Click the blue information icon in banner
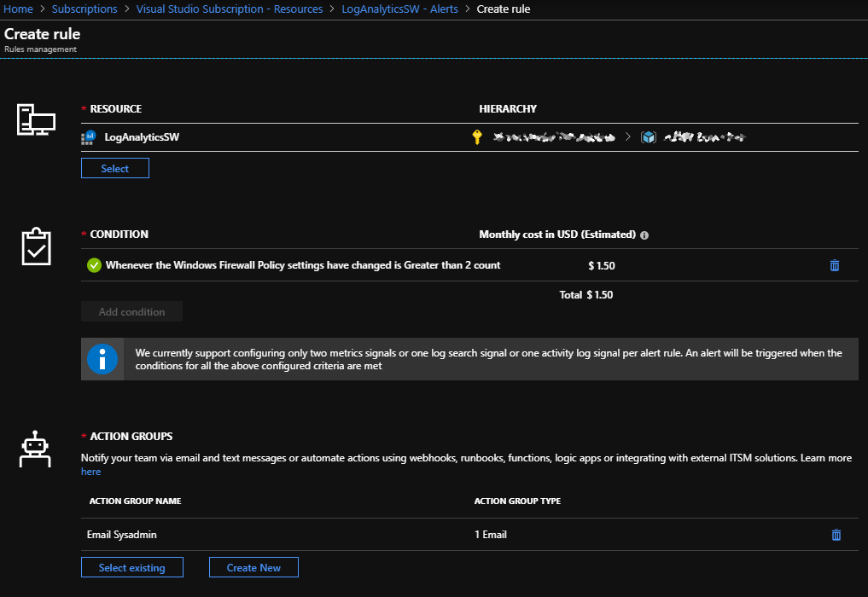 [102, 360]
